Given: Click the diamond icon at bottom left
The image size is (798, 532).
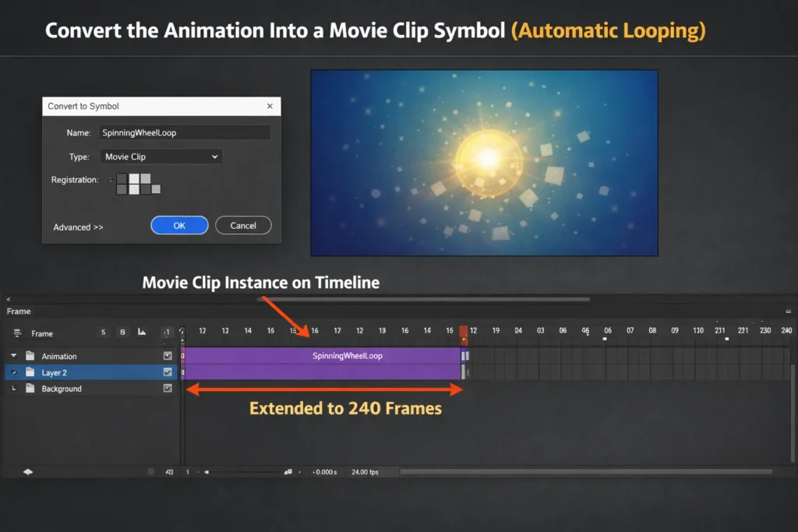Looking at the screenshot, I should coord(28,472).
